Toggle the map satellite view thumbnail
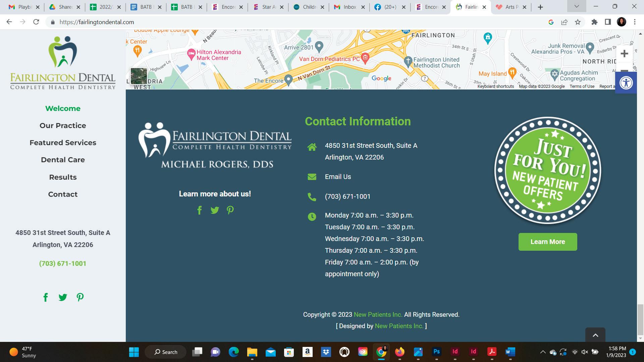Screen dimensions: 644x362 coord(139,76)
